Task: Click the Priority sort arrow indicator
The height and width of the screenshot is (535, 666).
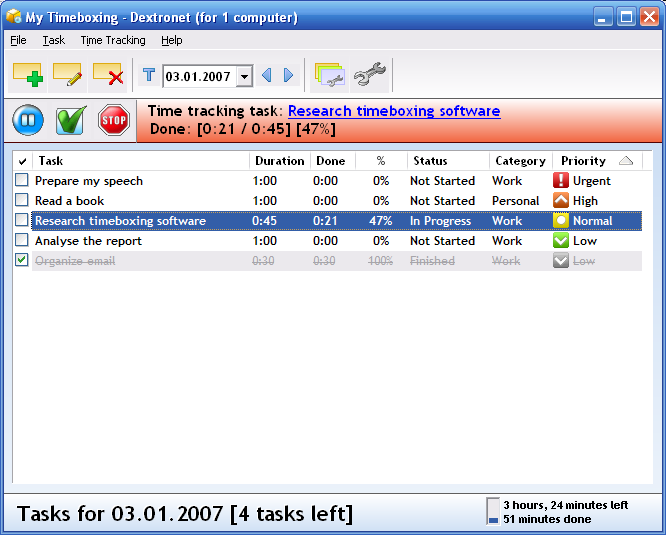Action: 626,160
